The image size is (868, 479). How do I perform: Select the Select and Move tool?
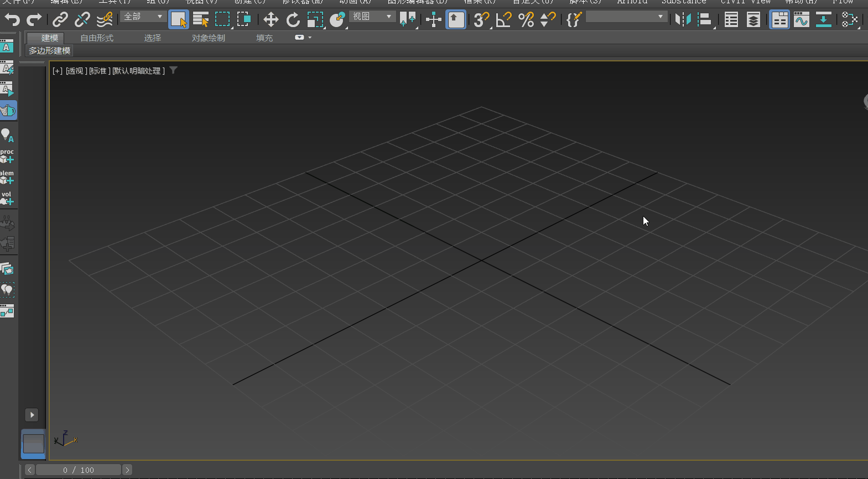click(271, 20)
